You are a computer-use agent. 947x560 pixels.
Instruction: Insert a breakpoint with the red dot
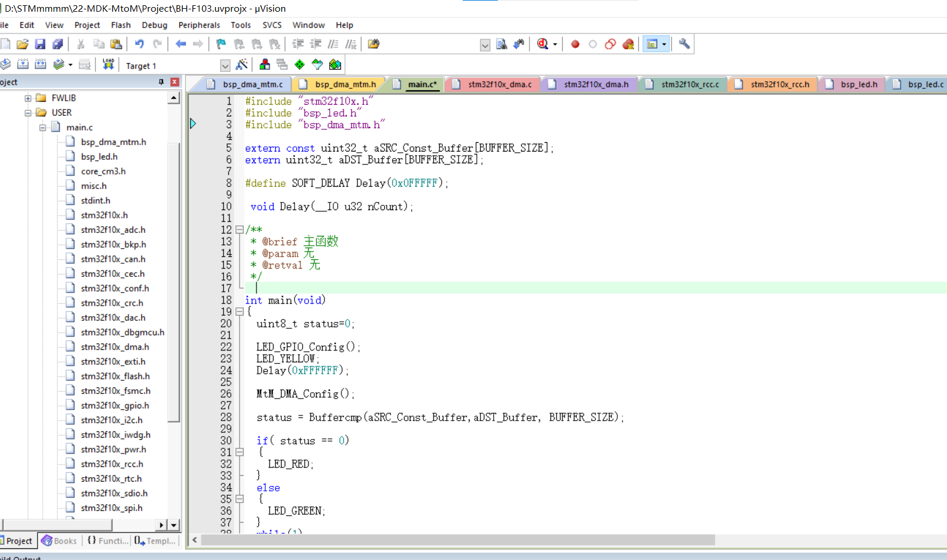pyautogui.click(x=575, y=44)
